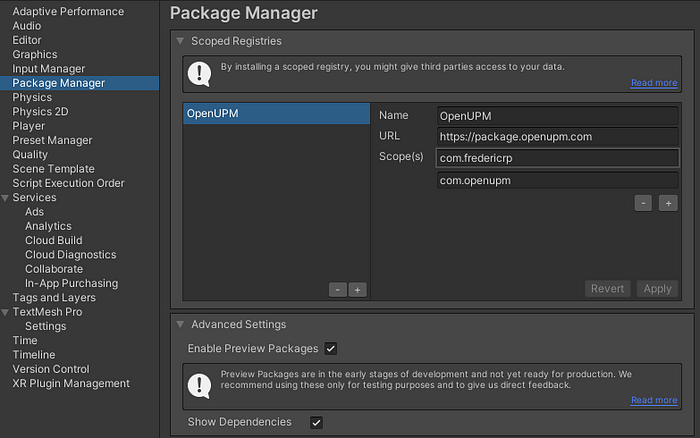Screen dimensions: 700x438
Task: Collapse the TextMesh Pro tree arrow
Action: [5, 313]
